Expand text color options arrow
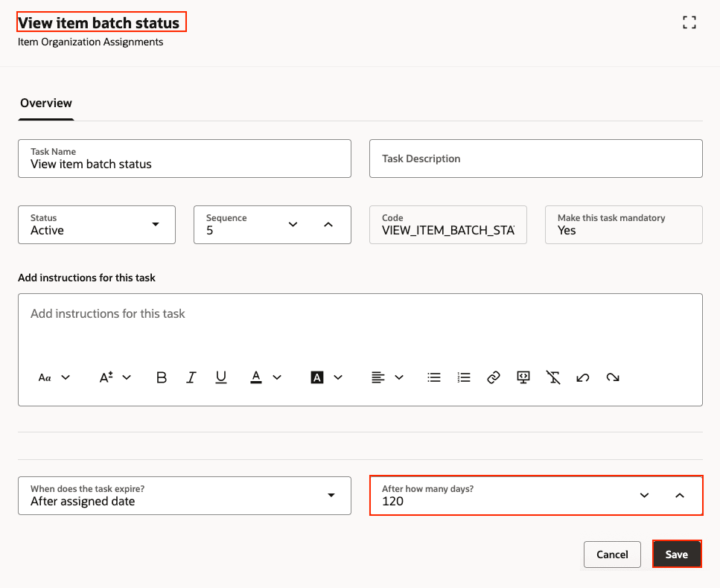This screenshot has width=720, height=588. [x=277, y=377]
